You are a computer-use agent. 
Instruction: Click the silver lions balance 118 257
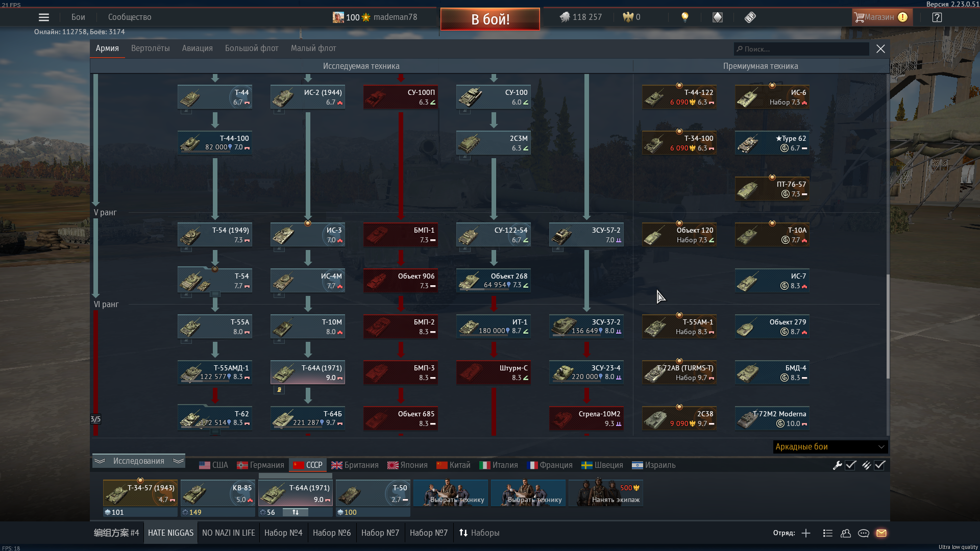click(581, 17)
